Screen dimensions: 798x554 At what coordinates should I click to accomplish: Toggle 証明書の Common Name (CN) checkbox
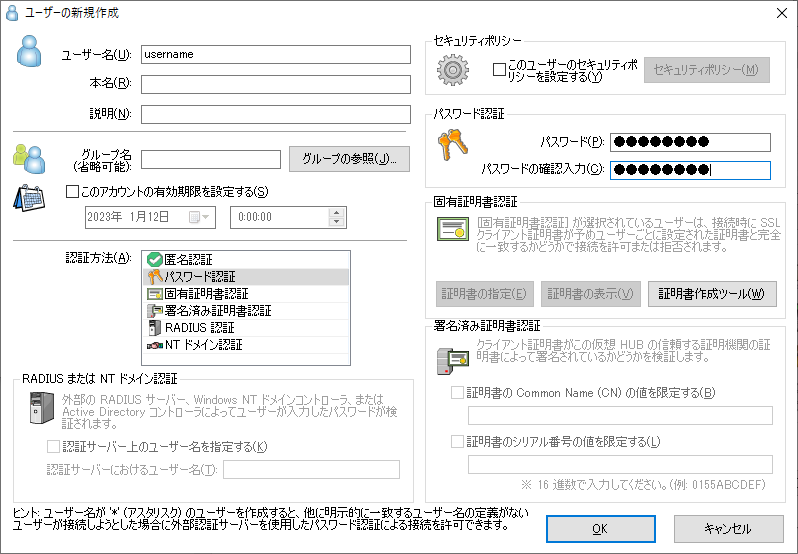(458, 393)
